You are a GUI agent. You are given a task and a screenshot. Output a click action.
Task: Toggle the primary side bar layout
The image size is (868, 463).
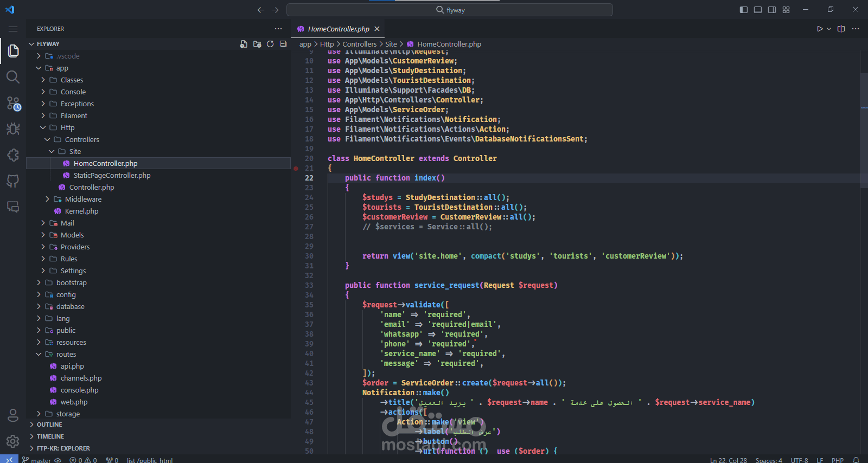pos(744,10)
